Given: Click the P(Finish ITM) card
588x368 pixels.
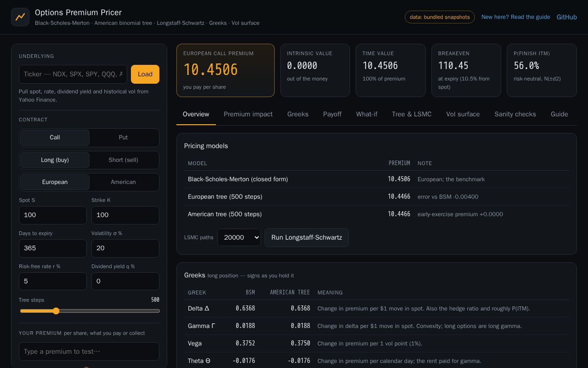Looking at the screenshot, I should pyautogui.click(x=542, y=70).
